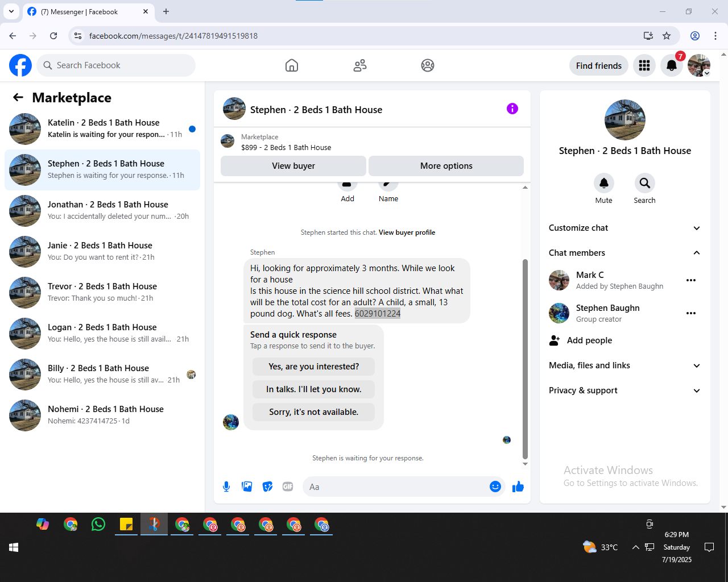Expand the Customize chat section

pyautogui.click(x=624, y=228)
